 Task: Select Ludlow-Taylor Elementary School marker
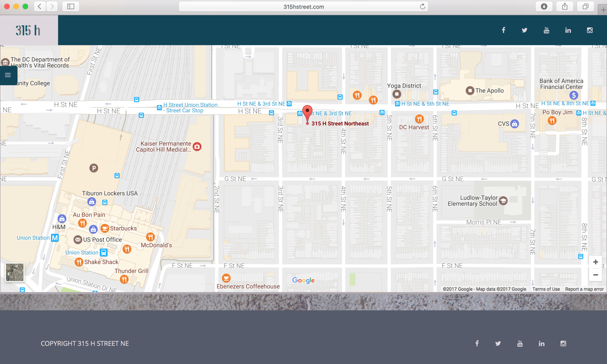pos(503,201)
